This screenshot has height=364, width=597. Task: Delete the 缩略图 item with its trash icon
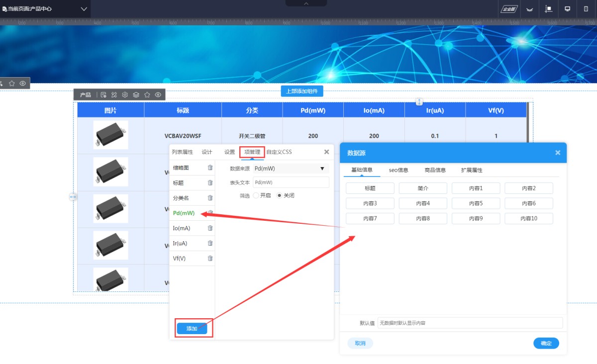click(210, 168)
